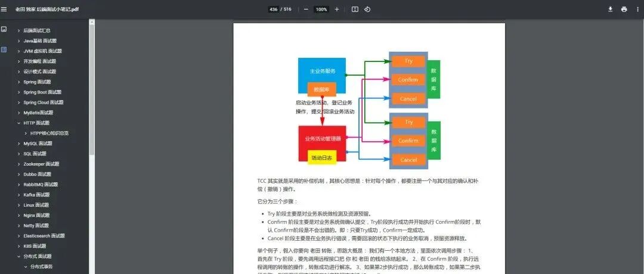Expand the JVM 虚拟机 面试题 chevron
644x274 pixels.
click(x=19, y=51)
